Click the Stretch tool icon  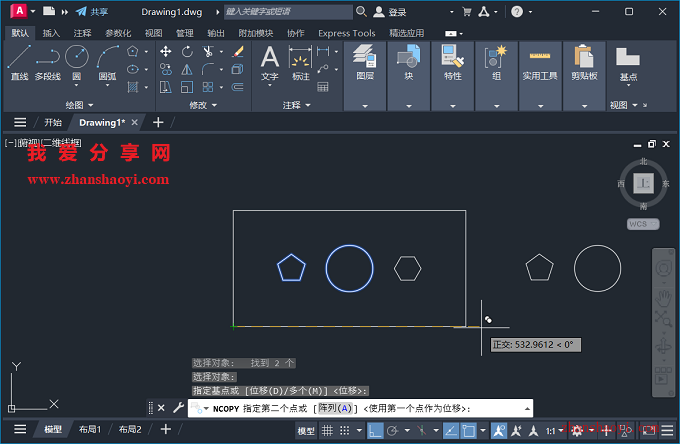click(x=165, y=87)
